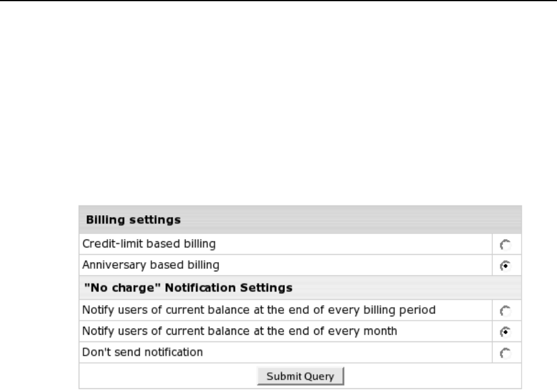Choose notify at end of every month radio
Image resolution: width=557 pixels, height=392 pixels.
coord(505,332)
